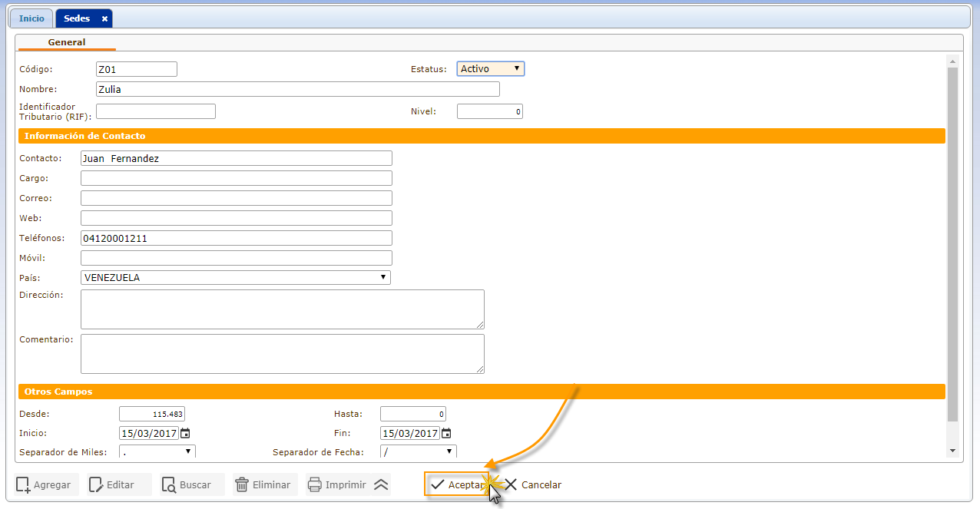Screen dimensions: 980x509
Task: Click the empty Móvil field
Action: (x=237, y=258)
